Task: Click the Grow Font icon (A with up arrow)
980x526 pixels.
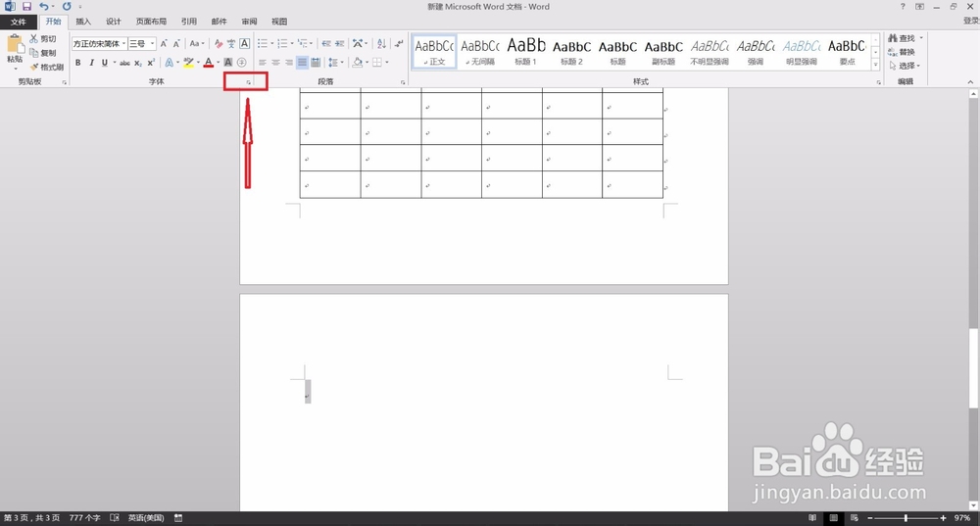Action: click(164, 44)
